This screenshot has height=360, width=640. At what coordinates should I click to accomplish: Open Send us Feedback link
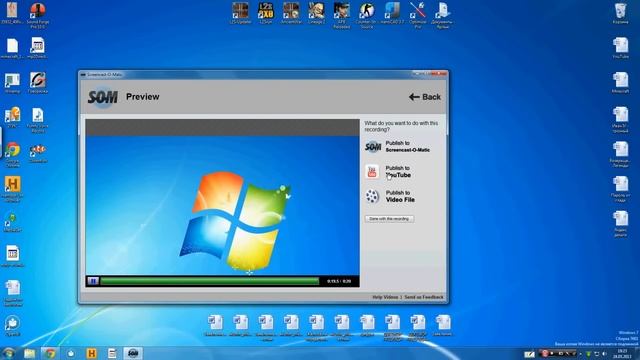click(x=424, y=297)
